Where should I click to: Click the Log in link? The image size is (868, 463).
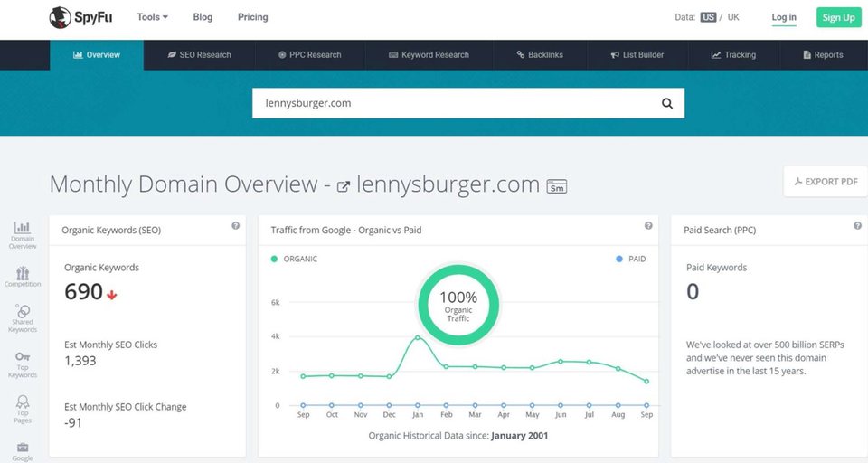pos(784,18)
